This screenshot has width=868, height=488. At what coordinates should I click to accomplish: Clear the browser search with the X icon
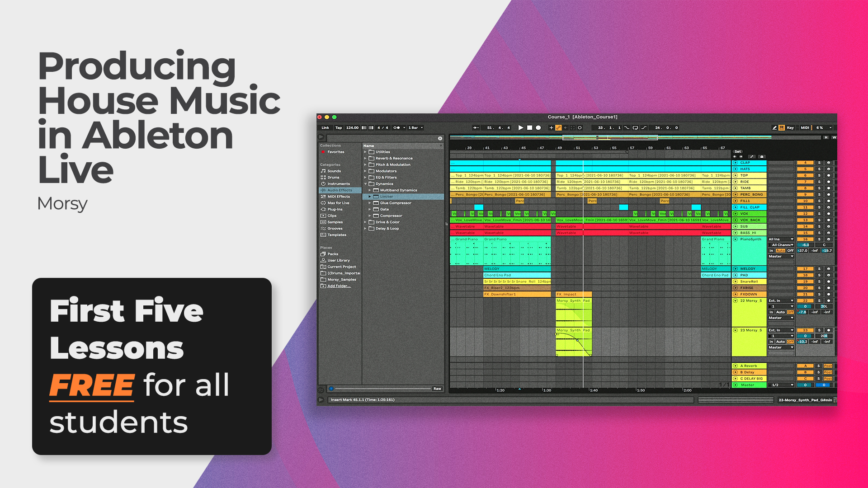pos(440,138)
